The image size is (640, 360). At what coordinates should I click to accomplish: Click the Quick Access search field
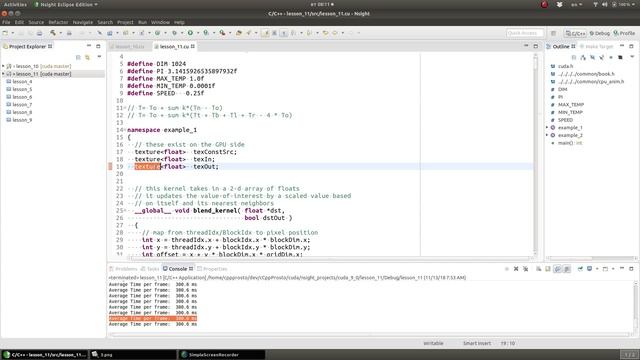point(525,33)
